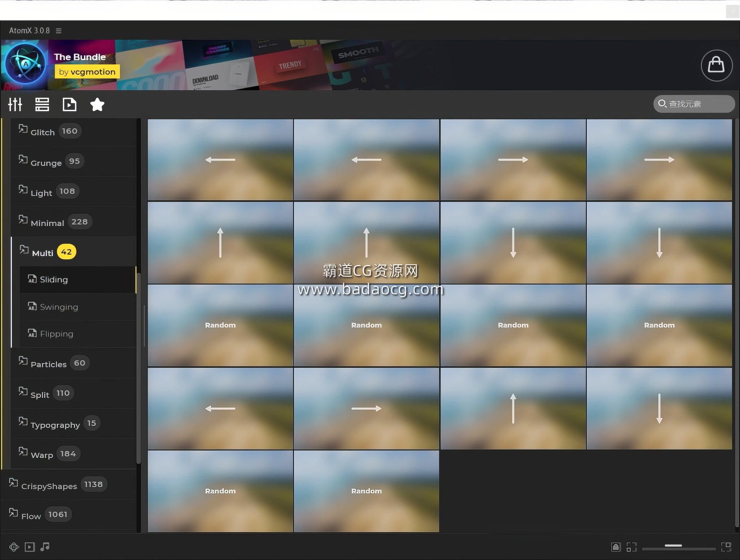Expand the Light category

73,191
